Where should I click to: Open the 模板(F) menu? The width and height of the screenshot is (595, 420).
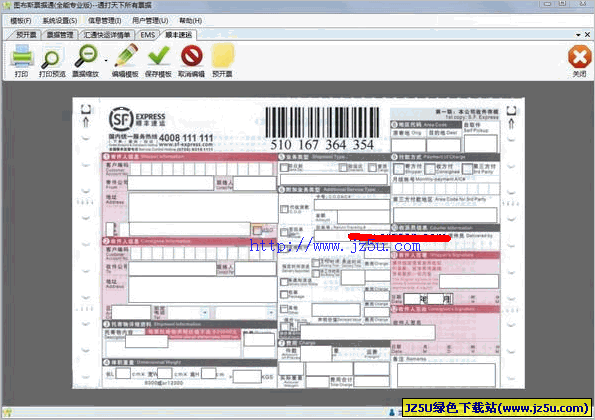[20, 20]
